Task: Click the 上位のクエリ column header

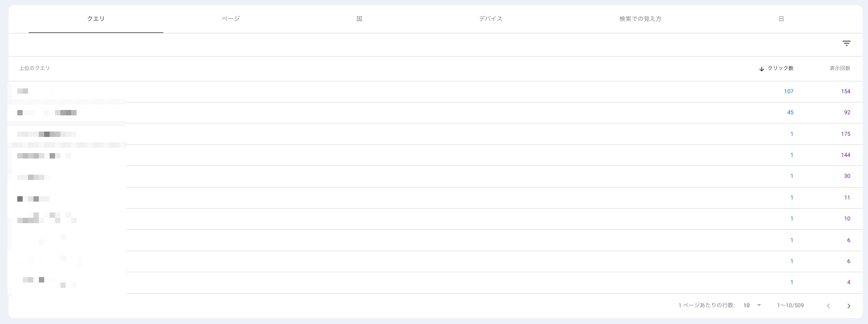Action: (x=35, y=68)
